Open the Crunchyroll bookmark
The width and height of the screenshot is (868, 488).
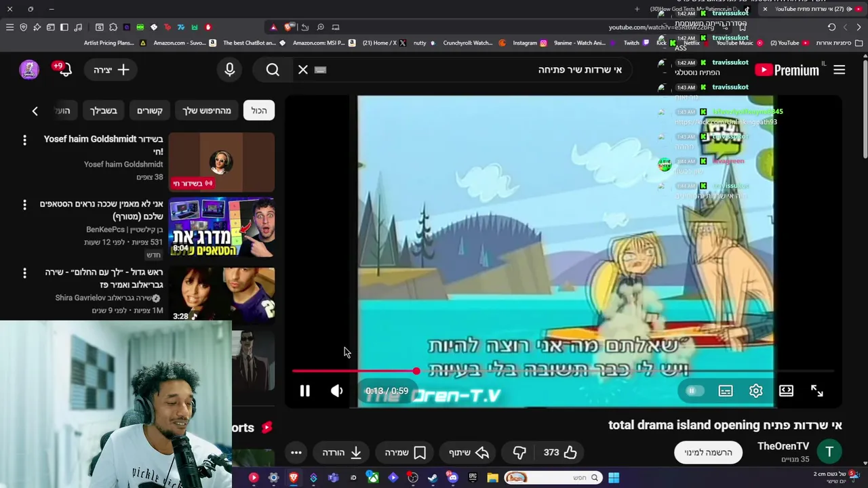(x=474, y=43)
